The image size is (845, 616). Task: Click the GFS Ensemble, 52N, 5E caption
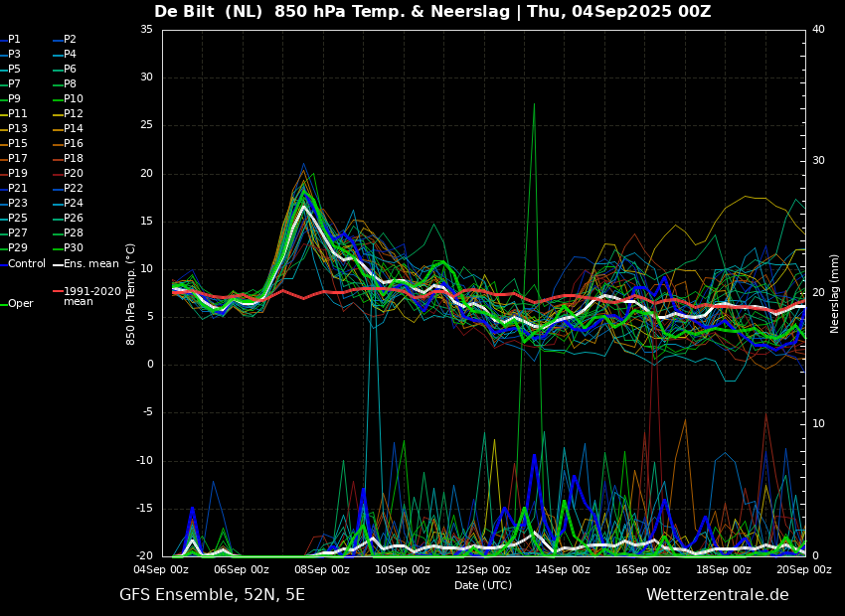(212, 595)
